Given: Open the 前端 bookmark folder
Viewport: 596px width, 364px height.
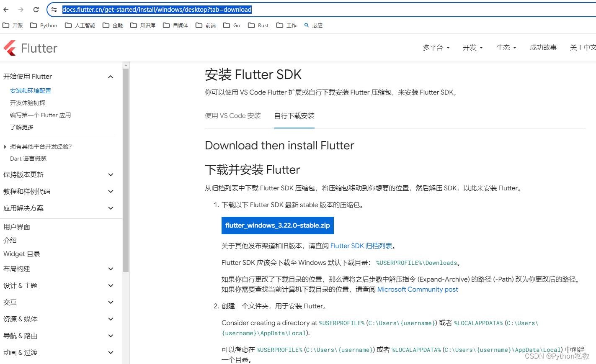Looking at the screenshot, I should (x=206, y=25).
